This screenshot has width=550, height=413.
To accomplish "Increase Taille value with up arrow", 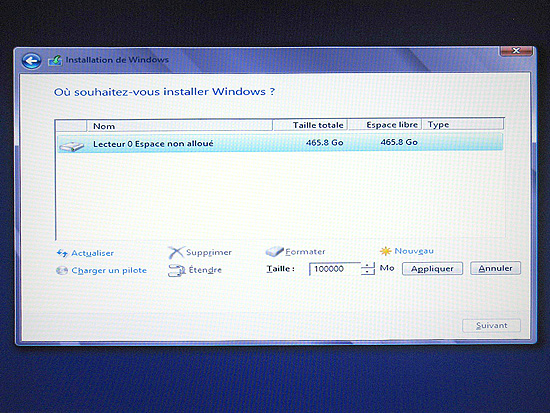I will pos(368,266).
